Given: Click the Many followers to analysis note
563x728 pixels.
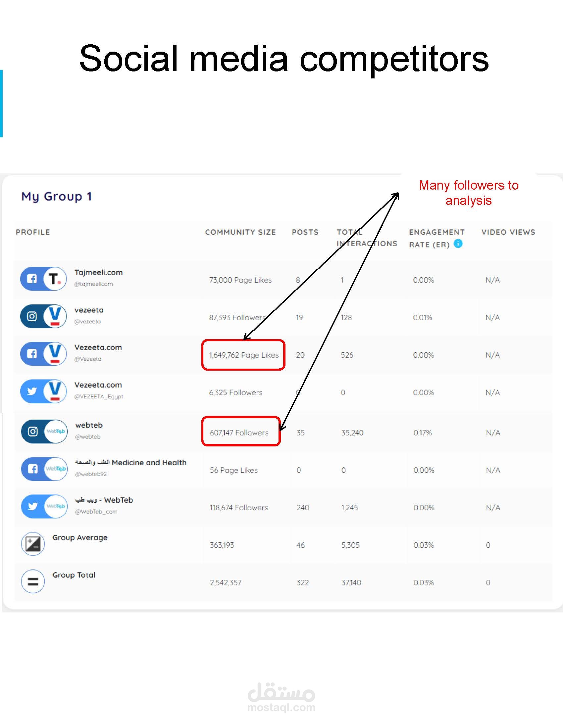Looking at the screenshot, I should tap(469, 193).
